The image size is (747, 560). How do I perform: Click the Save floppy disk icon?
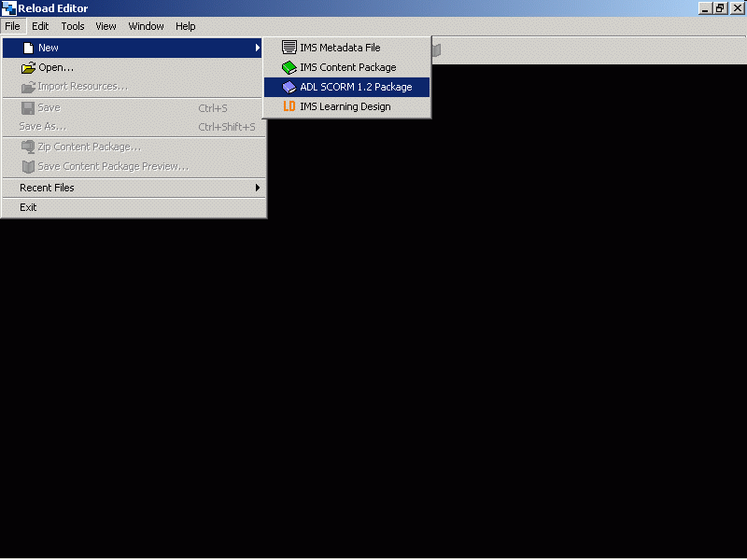28,107
